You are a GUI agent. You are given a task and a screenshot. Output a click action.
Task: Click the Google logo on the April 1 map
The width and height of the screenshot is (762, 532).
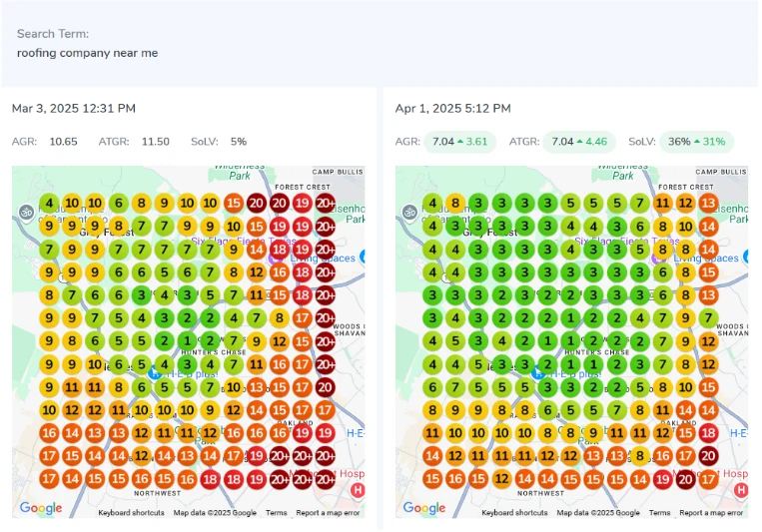424,508
